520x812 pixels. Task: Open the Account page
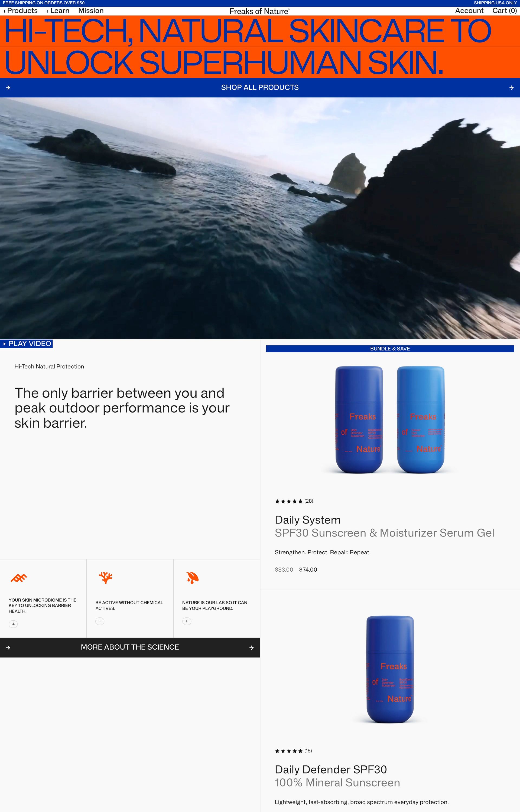(469, 11)
